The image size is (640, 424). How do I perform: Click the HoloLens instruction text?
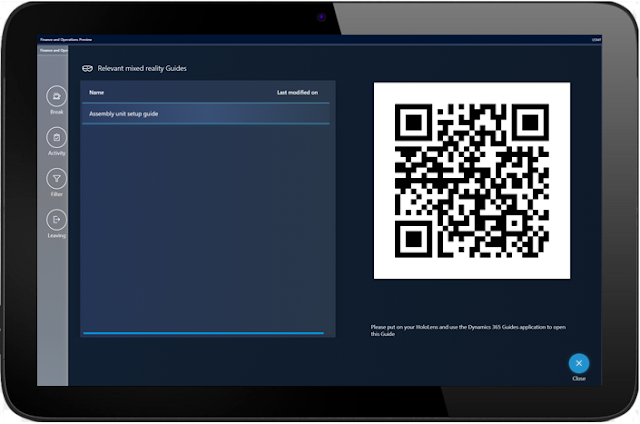coord(468,331)
